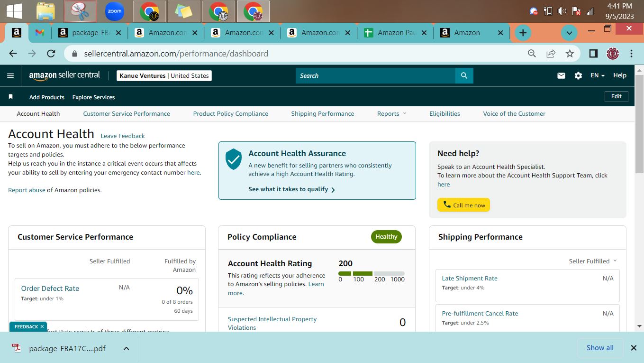Open the Seller Central settings gear
This screenshot has height=363, width=644.
578,75
